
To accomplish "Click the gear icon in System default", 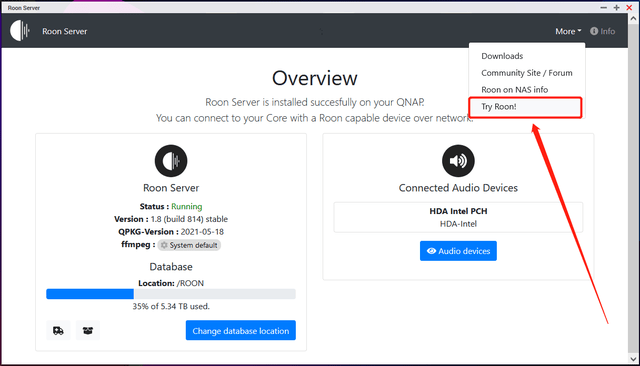I will (164, 245).
